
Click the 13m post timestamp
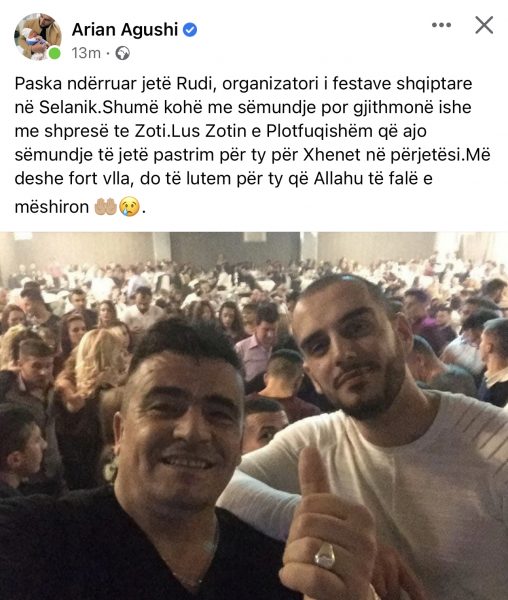pos(86,53)
